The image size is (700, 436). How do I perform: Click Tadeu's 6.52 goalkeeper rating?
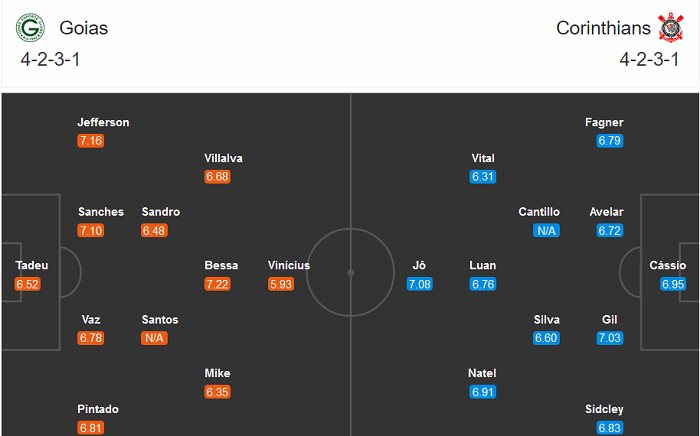click(28, 284)
